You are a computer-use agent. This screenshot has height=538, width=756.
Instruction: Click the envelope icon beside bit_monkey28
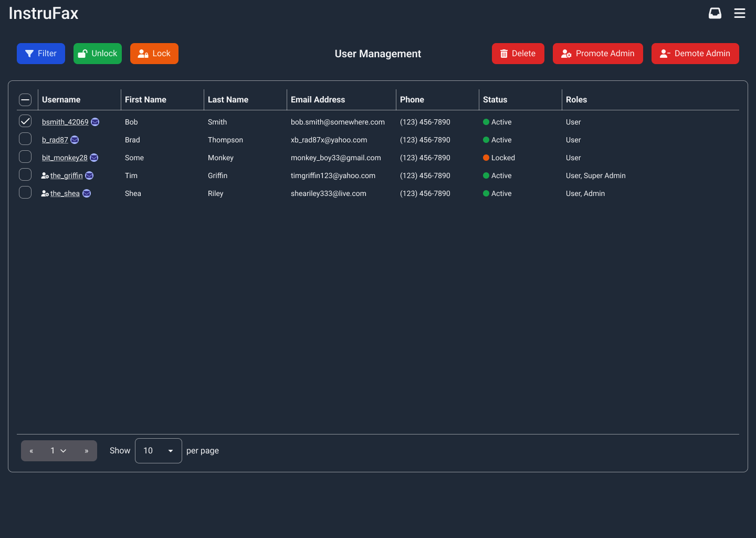(93, 157)
